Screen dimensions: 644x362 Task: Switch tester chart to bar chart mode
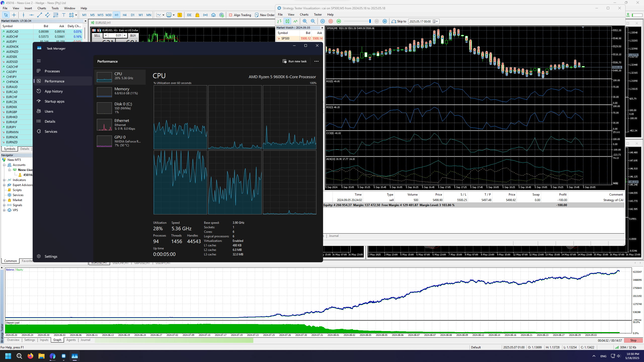click(x=279, y=21)
